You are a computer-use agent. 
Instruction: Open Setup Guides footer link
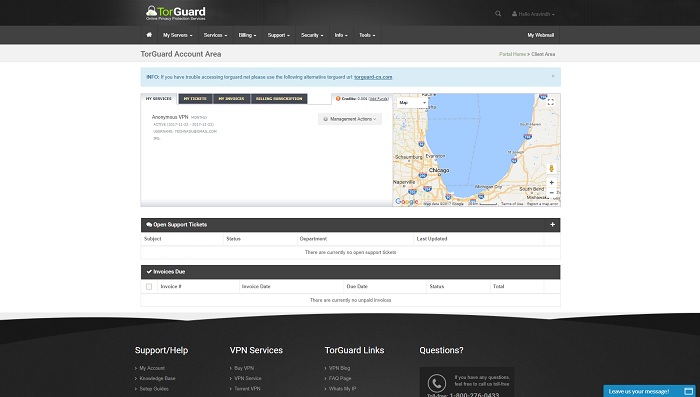(x=154, y=389)
